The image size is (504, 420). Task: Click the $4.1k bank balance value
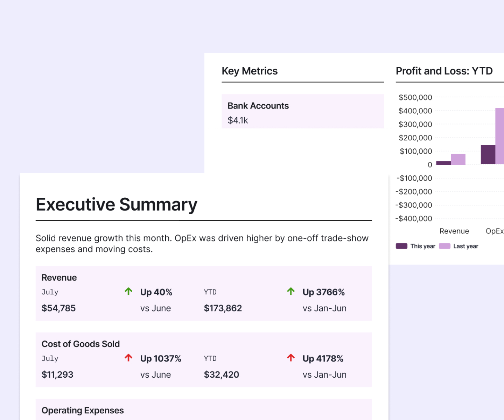click(x=238, y=120)
